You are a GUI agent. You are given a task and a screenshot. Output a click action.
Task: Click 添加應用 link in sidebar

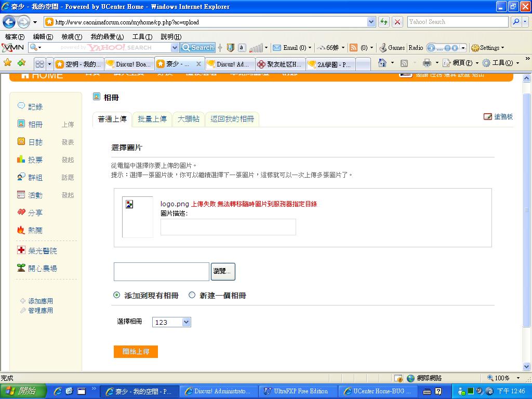pyautogui.click(x=41, y=301)
